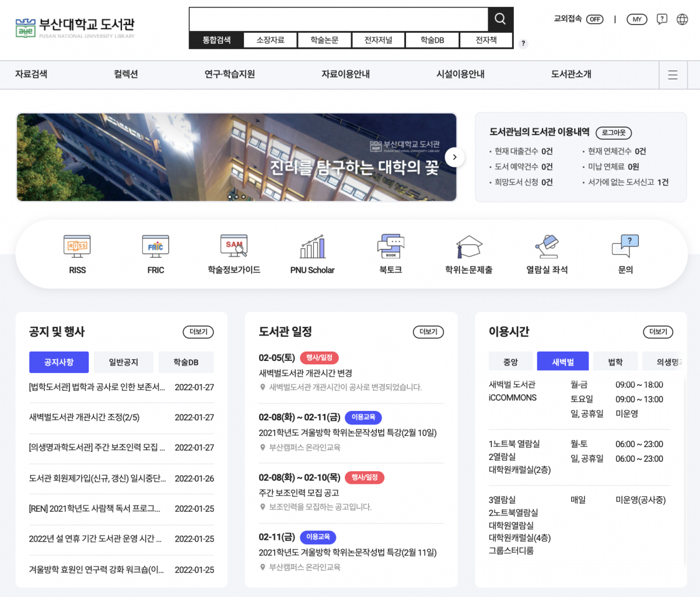Click the 로그아웃 button

click(613, 133)
